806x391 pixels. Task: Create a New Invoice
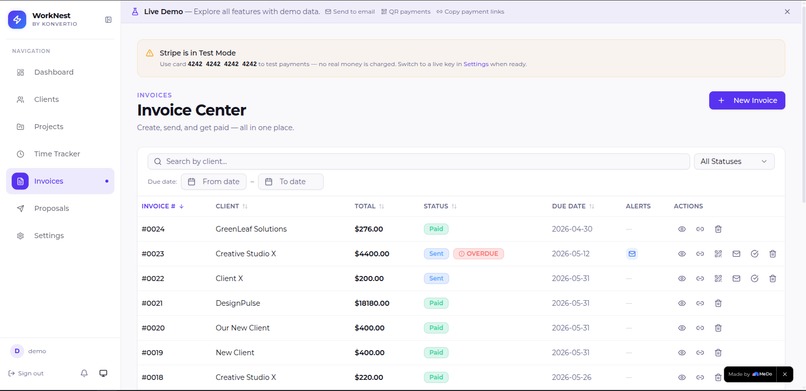[x=747, y=100]
